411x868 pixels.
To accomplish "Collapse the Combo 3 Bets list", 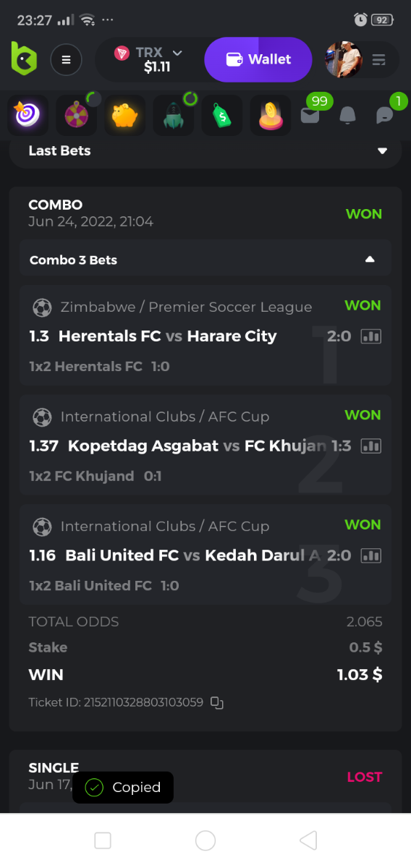I will click(370, 260).
